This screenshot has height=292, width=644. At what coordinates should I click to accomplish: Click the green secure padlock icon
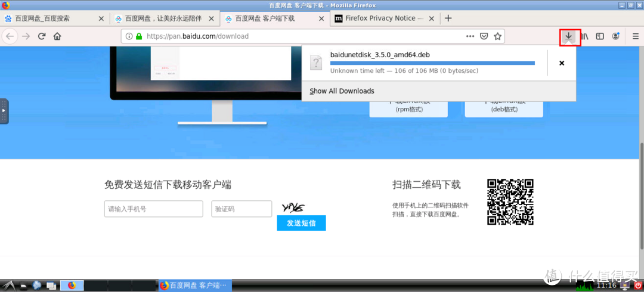coord(139,36)
